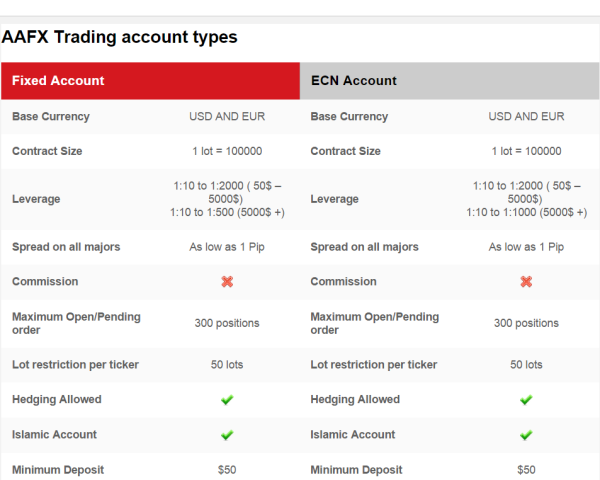Click Fixed Account 300 positions value
This screenshot has height=480, width=600.
[227, 323]
